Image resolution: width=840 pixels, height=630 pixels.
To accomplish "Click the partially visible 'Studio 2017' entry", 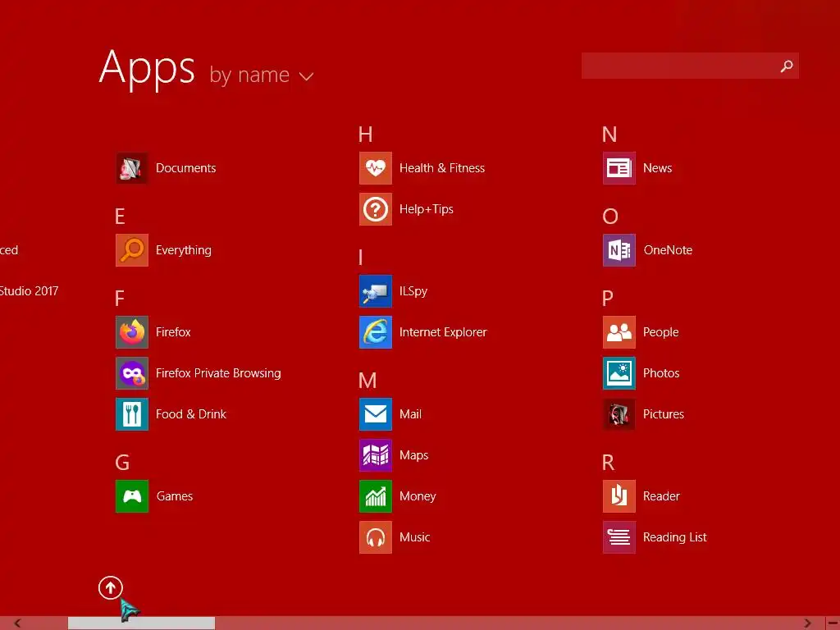I will point(29,291).
